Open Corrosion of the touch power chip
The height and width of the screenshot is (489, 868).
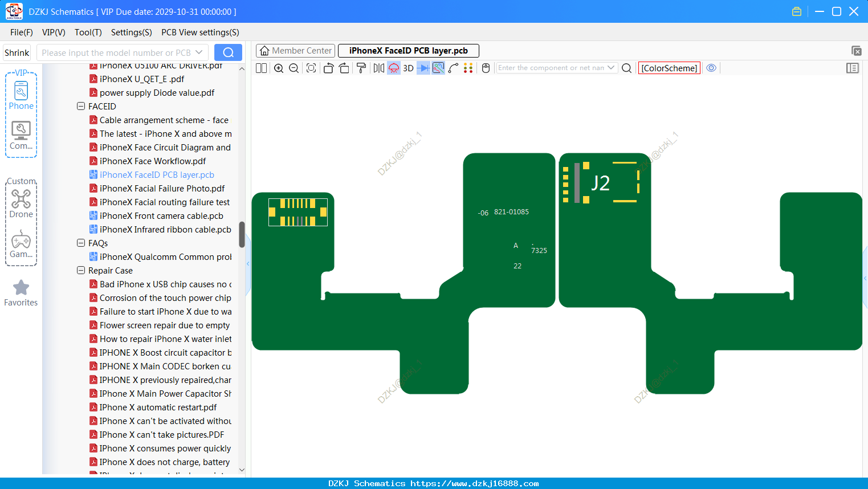(165, 298)
